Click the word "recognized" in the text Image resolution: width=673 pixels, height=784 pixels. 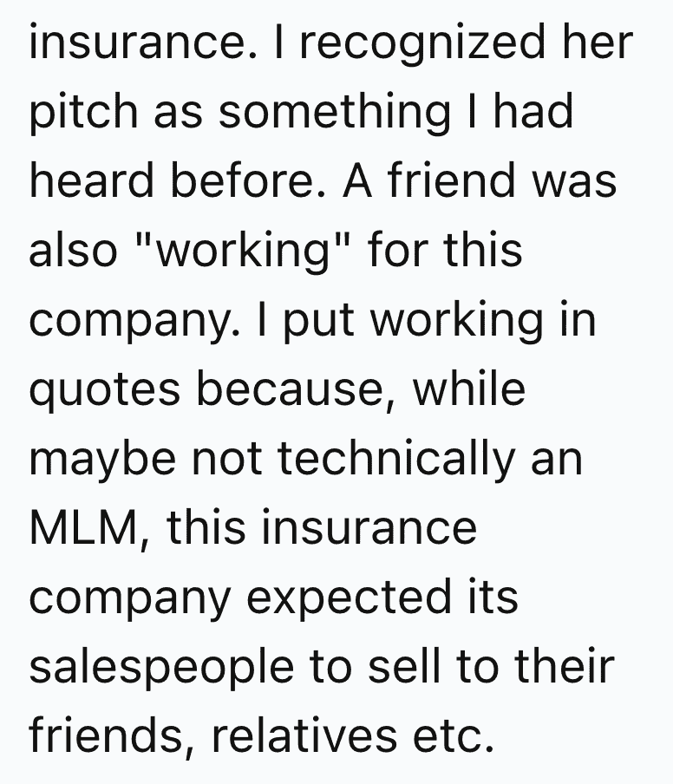[422, 44]
